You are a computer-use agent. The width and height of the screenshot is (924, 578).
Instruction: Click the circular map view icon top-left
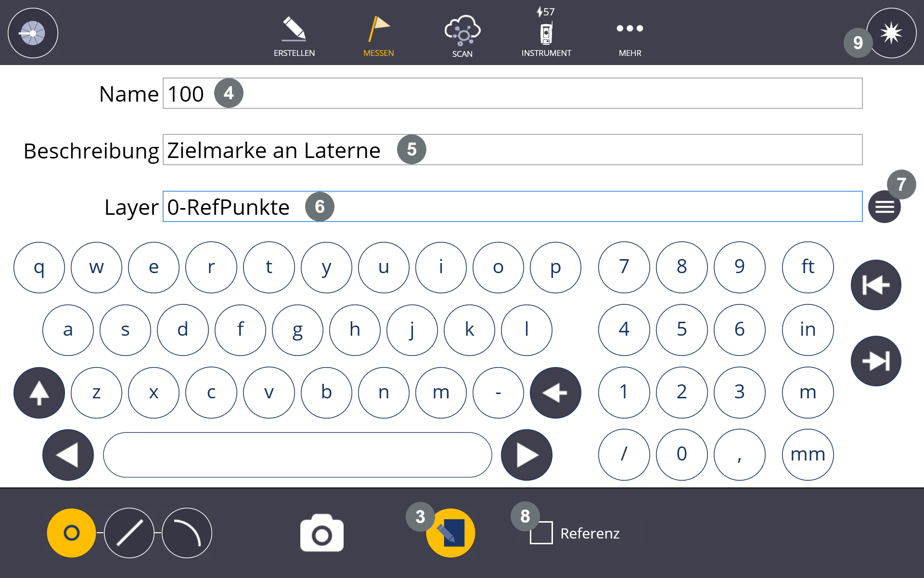pos(33,33)
